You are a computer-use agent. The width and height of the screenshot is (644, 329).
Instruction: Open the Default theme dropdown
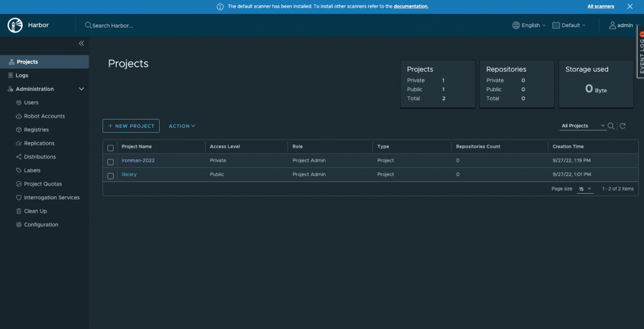[x=569, y=25]
